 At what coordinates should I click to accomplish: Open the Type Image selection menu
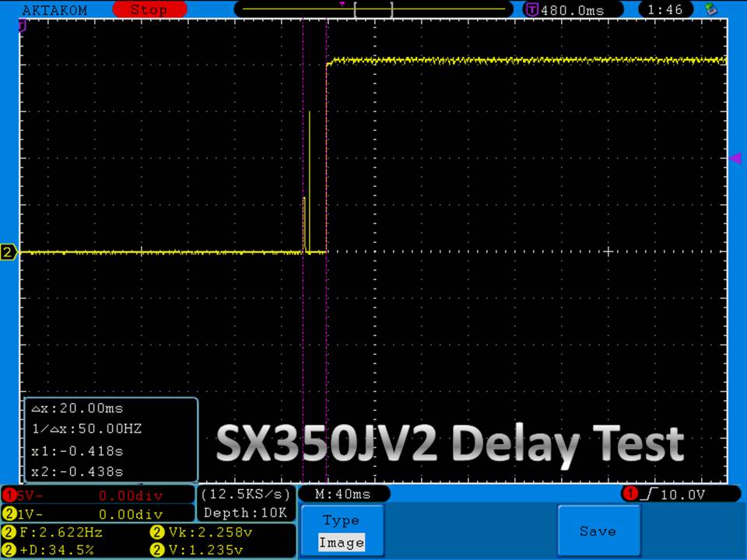[x=341, y=531]
